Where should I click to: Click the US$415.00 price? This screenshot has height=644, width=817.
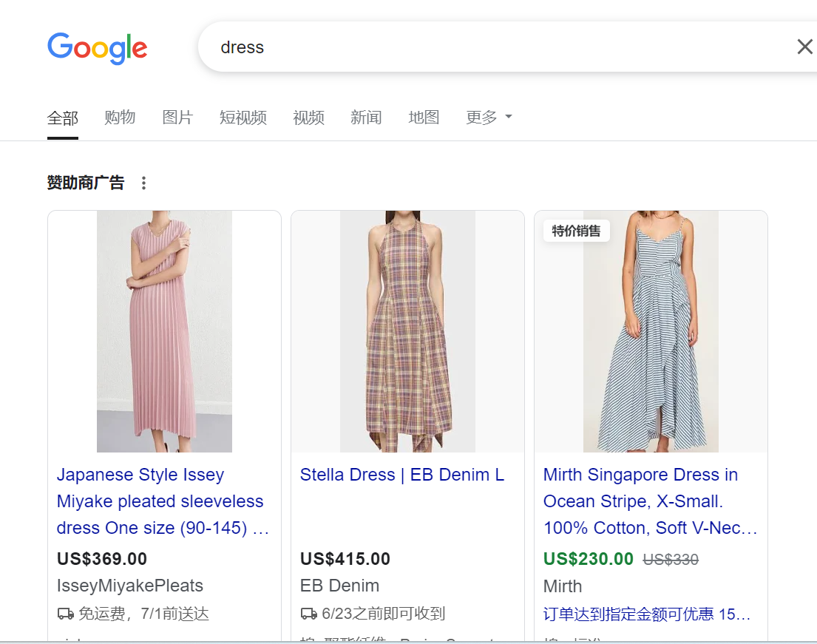(345, 558)
